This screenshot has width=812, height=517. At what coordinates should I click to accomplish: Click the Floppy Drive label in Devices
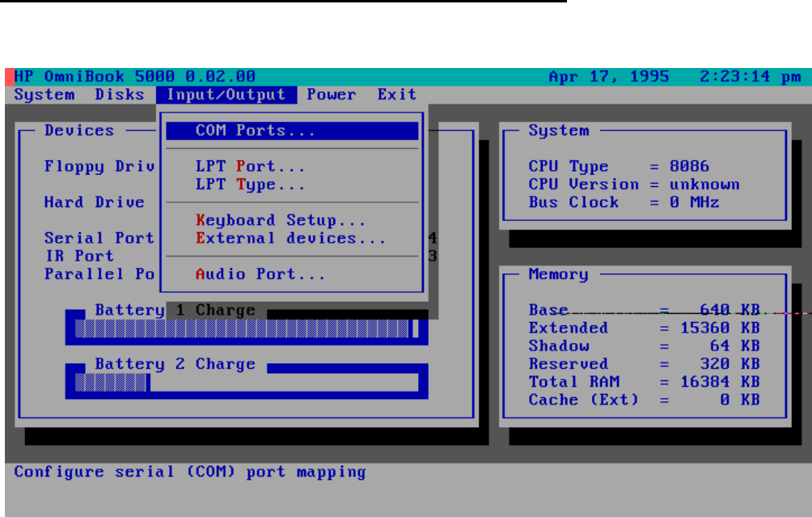pos(99,167)
